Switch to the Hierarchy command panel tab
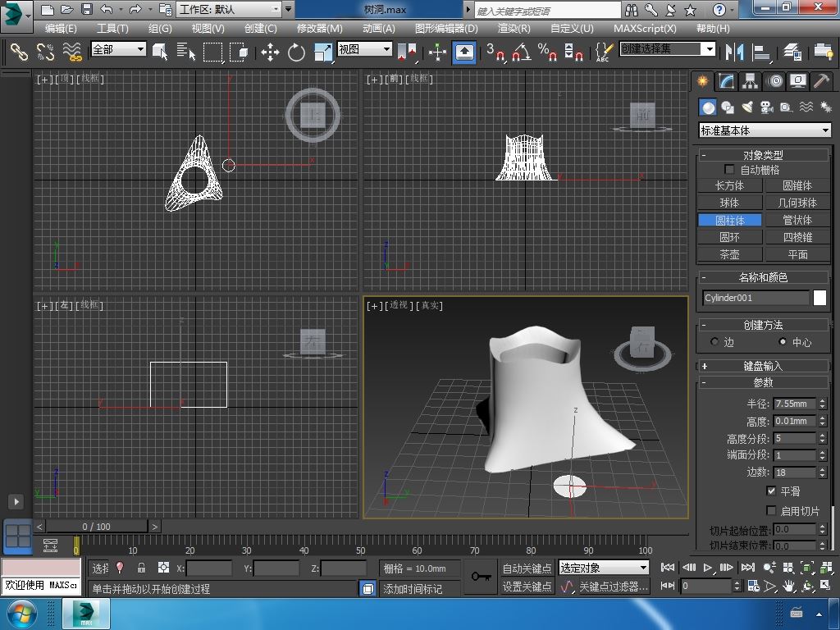 point(750,81)
